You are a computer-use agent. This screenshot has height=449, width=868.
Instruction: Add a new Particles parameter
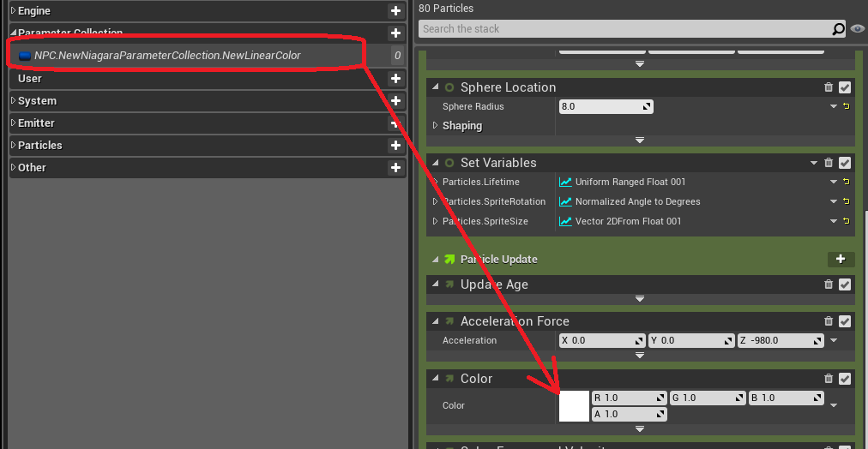[395, 146]
